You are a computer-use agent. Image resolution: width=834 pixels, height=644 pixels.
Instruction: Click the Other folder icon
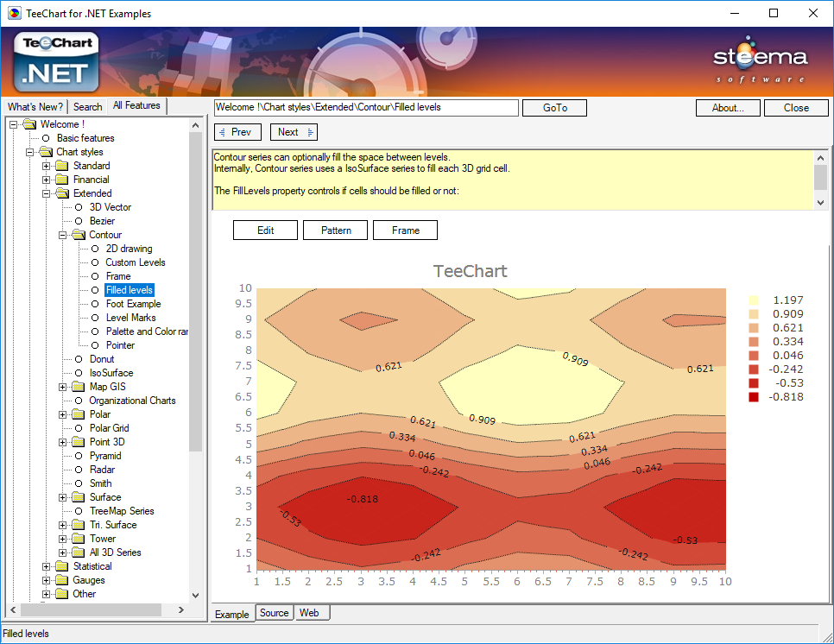pos(62,594)
